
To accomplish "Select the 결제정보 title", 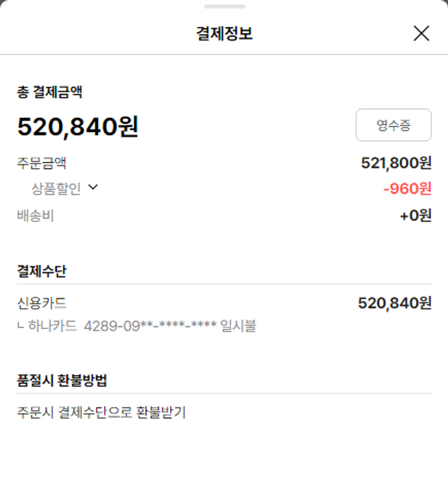I will pyautogui.click(x=224, y=33).
